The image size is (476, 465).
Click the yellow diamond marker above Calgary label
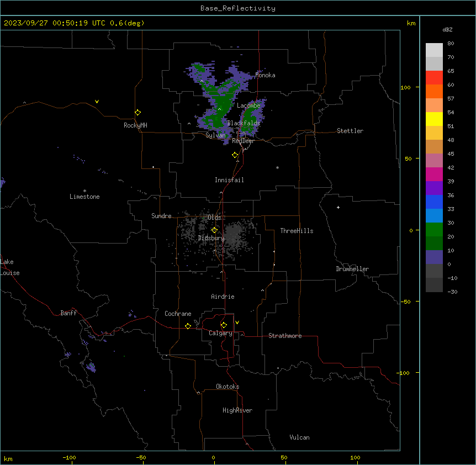224,325
